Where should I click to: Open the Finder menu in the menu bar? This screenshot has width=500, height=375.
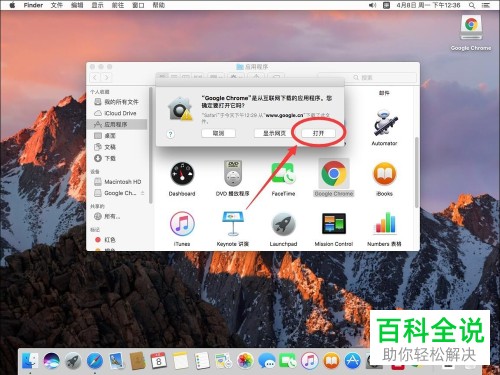33,5
